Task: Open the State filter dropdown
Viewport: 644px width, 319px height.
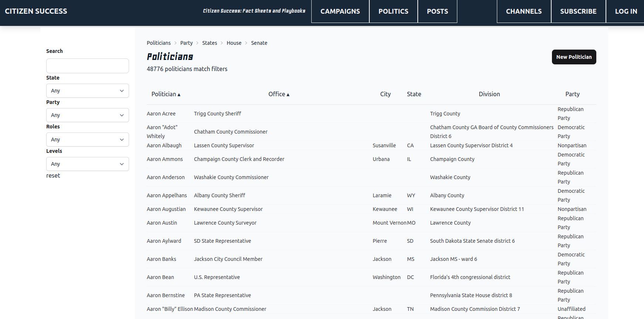Action: tap(87, 91)
